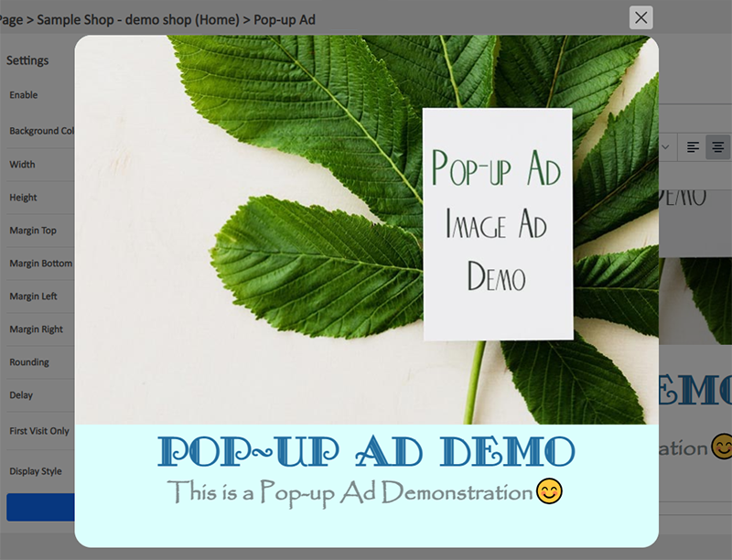Select the First Visit Only setting label

click(x=39, y=431)
